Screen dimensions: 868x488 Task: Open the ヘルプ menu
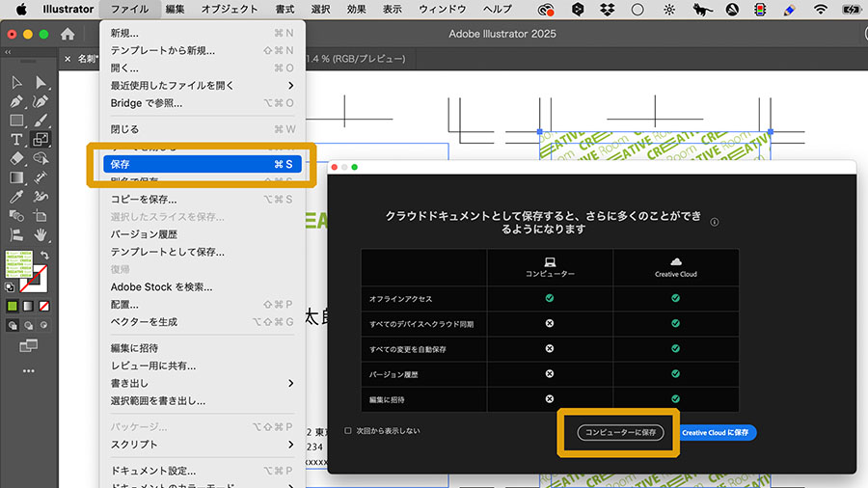coord(497,10)
